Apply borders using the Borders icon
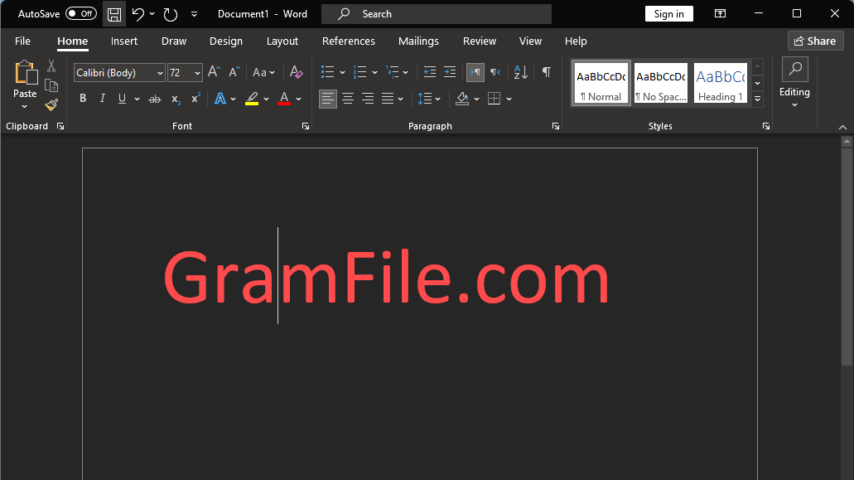 click(494, 99)
